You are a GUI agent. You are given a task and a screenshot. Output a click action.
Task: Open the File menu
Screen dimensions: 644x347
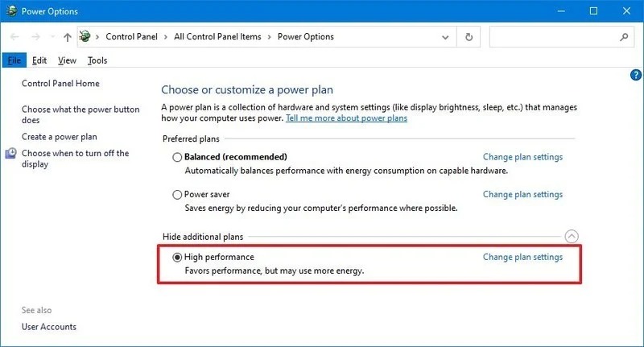point(14,60)
